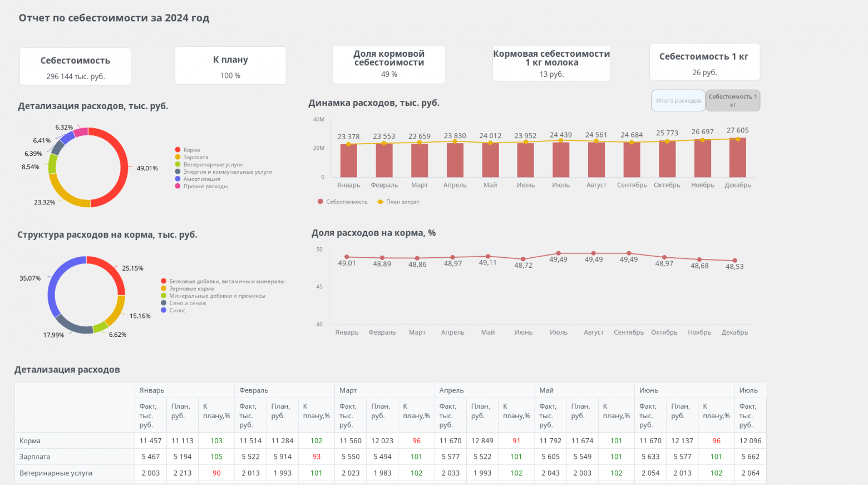Click the July data point 49,49 on the line chart
Screen dimensions: 868x485
point(559,253)
